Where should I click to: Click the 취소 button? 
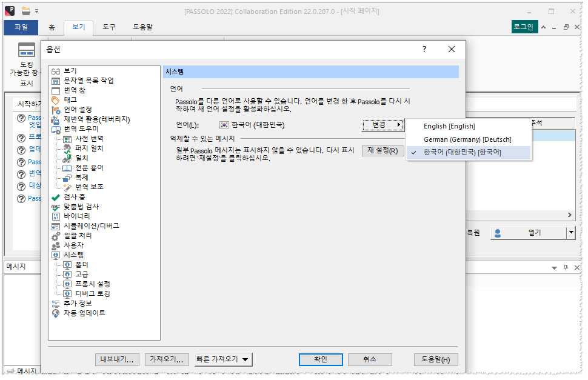pyautogui.click(x=370, y=360)
